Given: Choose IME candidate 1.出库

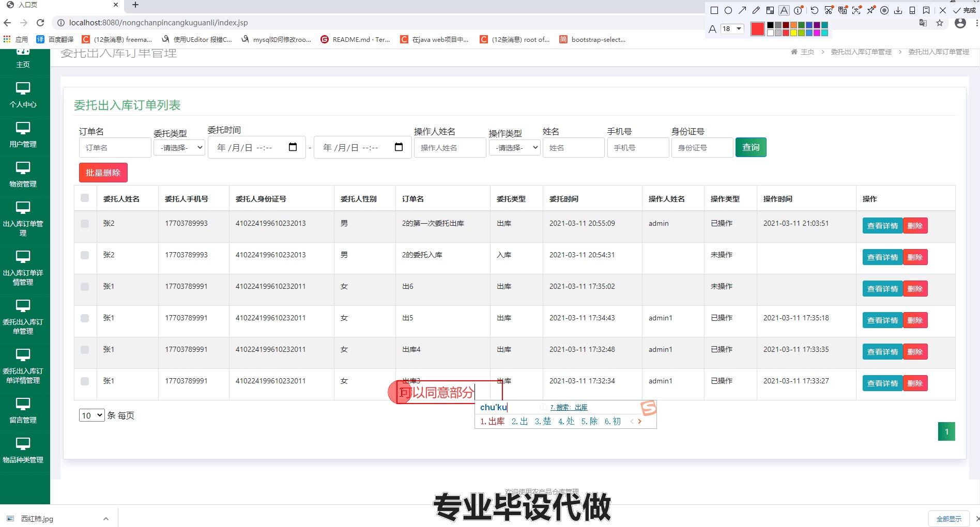Looking at the screenshot, I should pos(492,422).
